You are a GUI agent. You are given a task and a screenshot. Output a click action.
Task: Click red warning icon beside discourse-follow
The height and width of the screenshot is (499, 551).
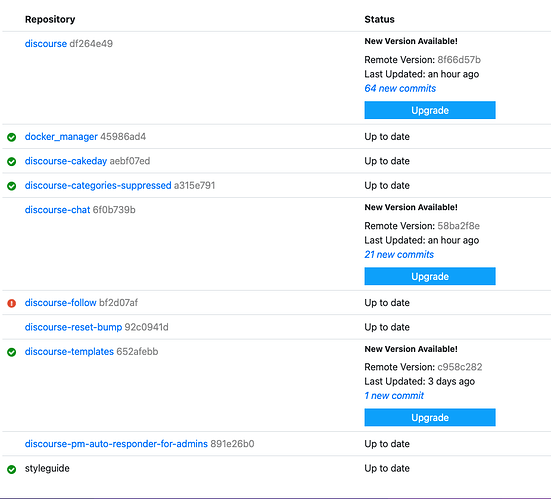coord(12,303)
